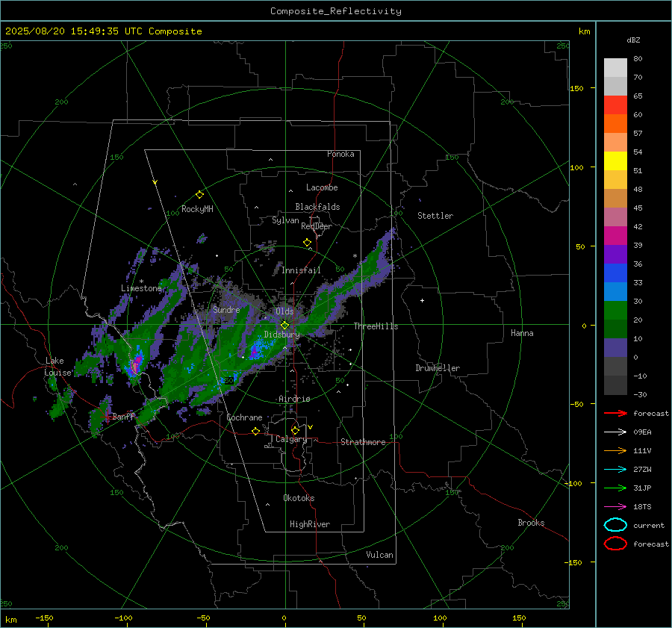
Task: Click the 'Brooks' city label
Action: coord(531,523)
